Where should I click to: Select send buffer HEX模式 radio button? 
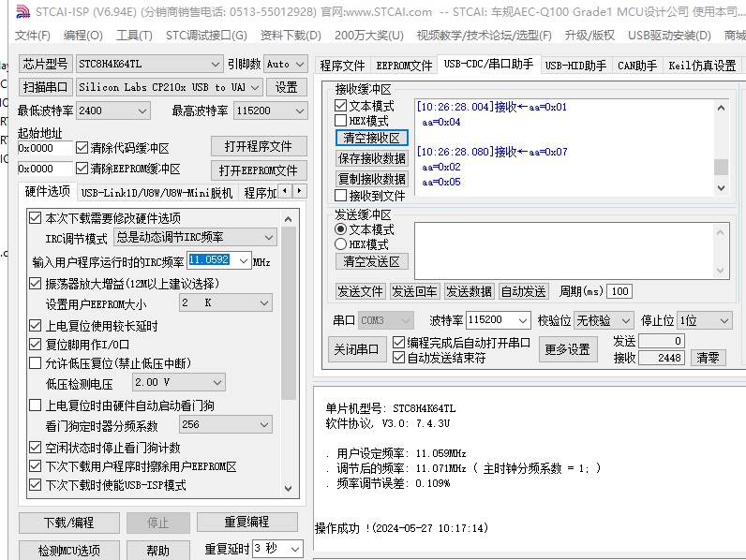click(x=340, y=244)
